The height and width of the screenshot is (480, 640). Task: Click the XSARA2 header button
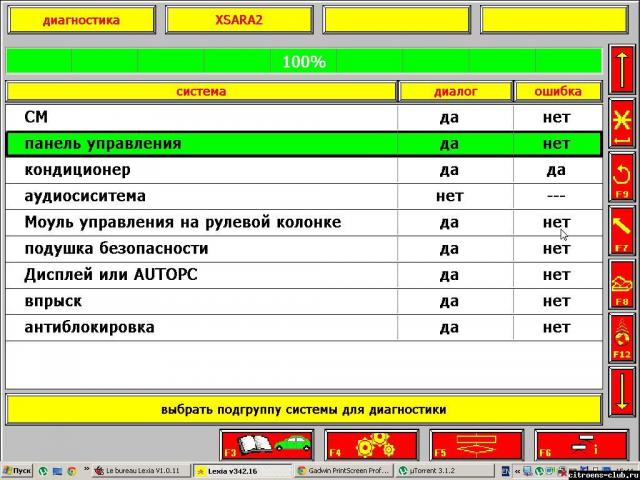coord(239,20)
